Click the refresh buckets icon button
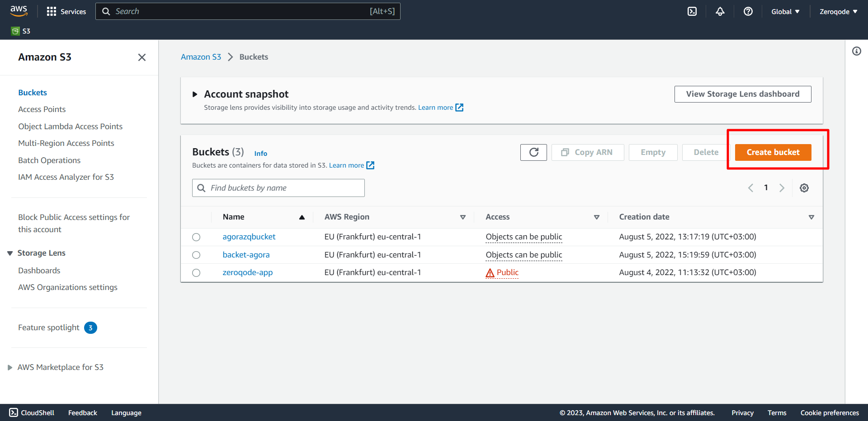 (x=533, y=152)
